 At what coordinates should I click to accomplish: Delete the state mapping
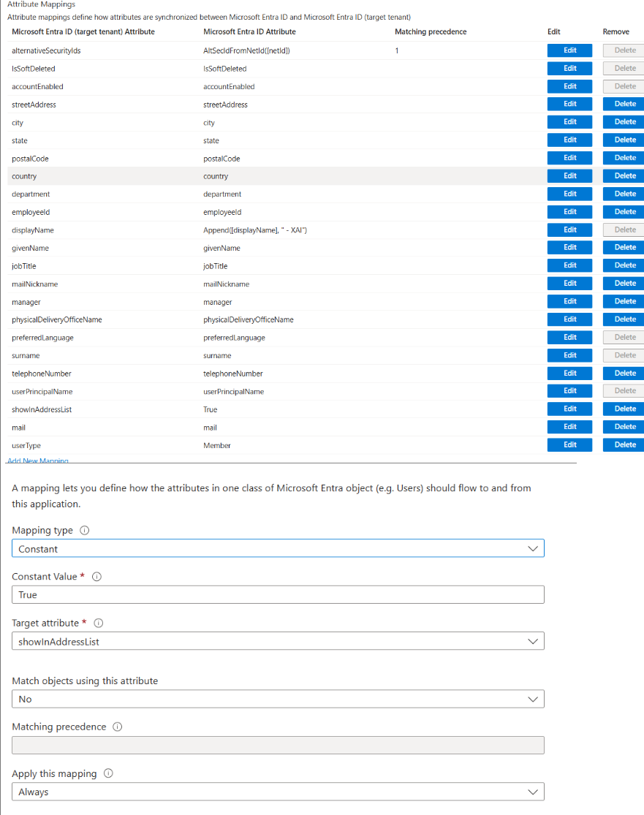tap(625, 140)
